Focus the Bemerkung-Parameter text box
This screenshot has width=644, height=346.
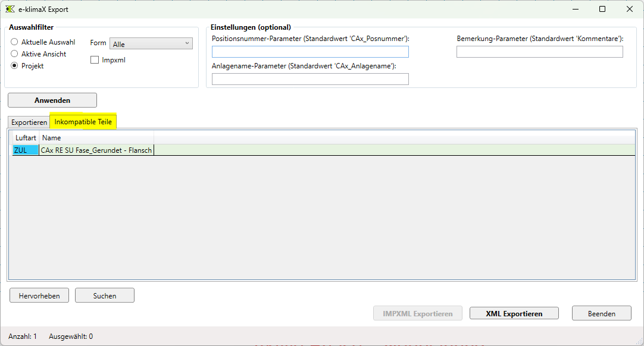(x=539, y=52)
